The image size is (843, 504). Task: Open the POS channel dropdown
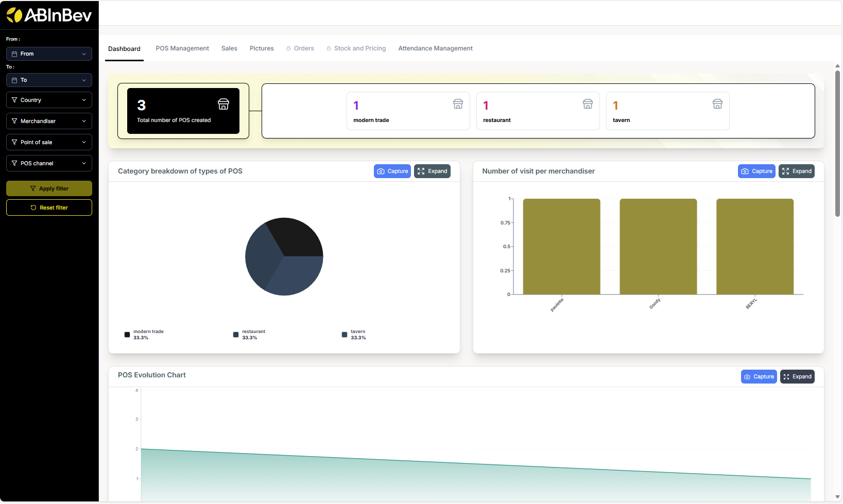[49, 163]
